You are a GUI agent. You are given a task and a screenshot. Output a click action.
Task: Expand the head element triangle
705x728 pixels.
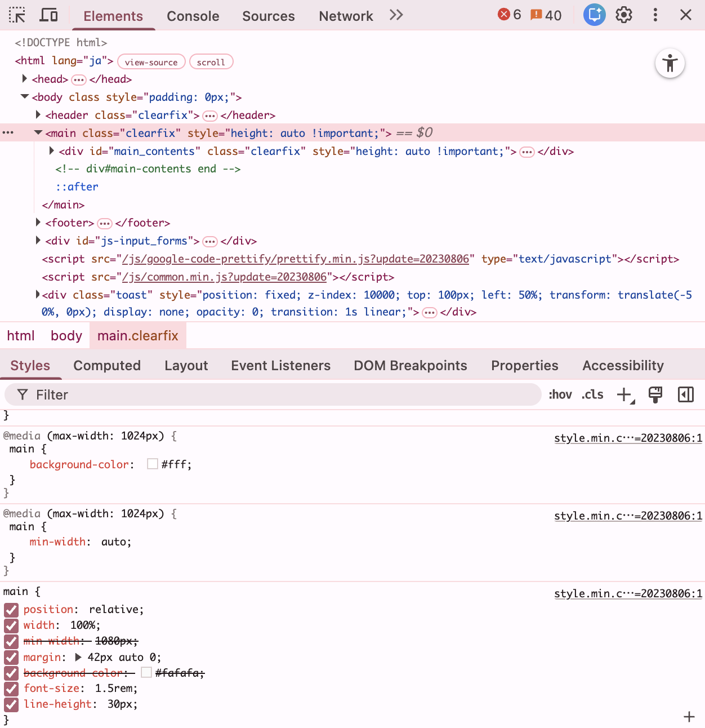(x=25, y=79)
